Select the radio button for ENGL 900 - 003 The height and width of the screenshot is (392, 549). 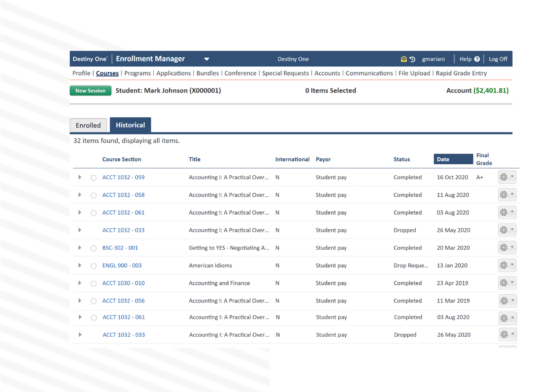93,266
